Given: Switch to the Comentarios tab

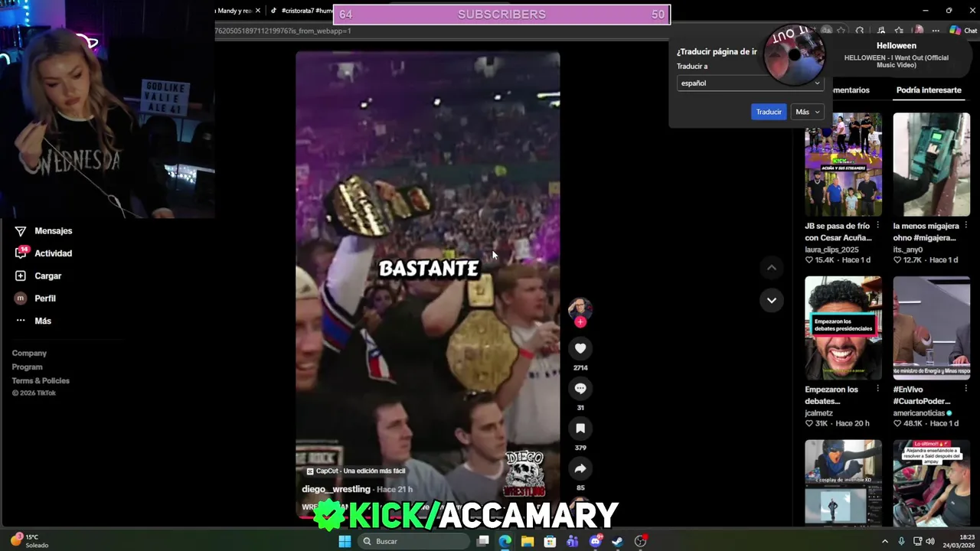Looking at the screenshot, I should (x=851, y=90).
